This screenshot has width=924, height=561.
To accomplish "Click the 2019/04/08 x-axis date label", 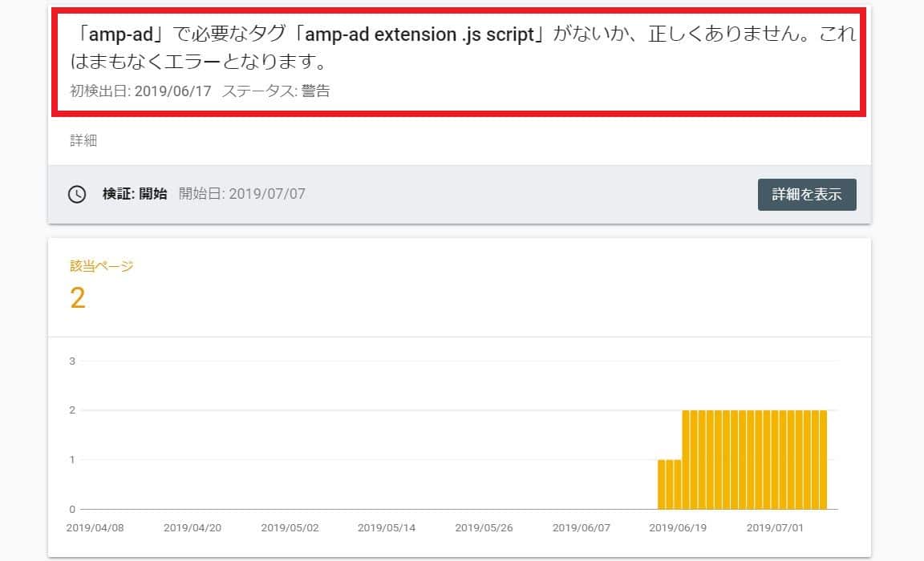I will click(95, 528).
